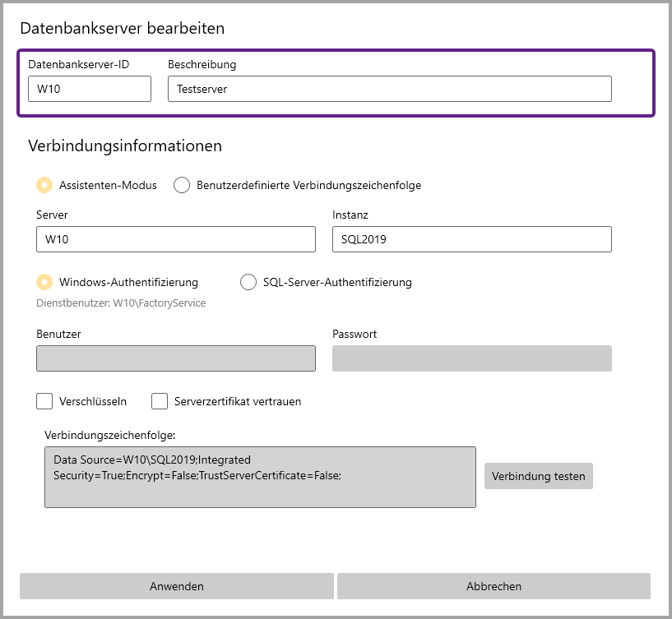Select Windows-Authentifizierung radio button

pyautogui.click(x=44, y=282)
